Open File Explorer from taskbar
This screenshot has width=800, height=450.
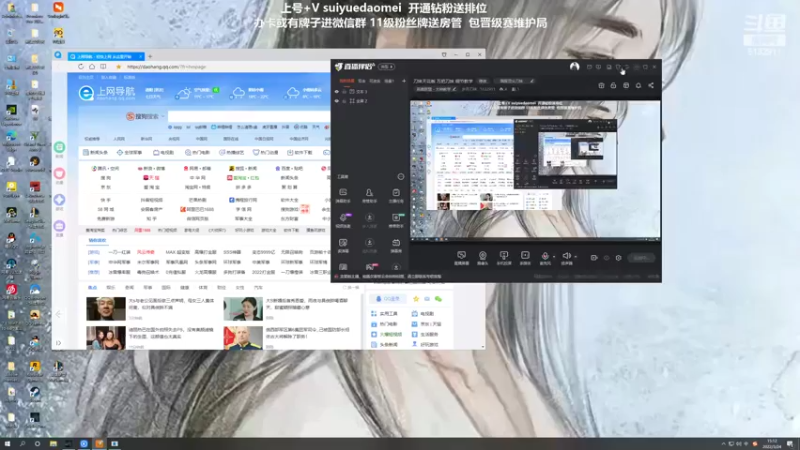[x=53, y=444]
